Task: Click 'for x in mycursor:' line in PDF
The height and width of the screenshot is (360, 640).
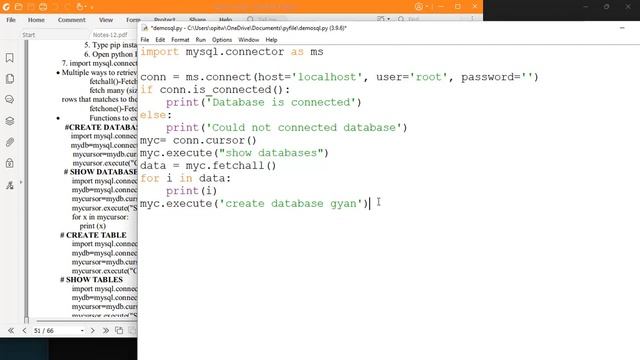Action: [x=100, y=217]
